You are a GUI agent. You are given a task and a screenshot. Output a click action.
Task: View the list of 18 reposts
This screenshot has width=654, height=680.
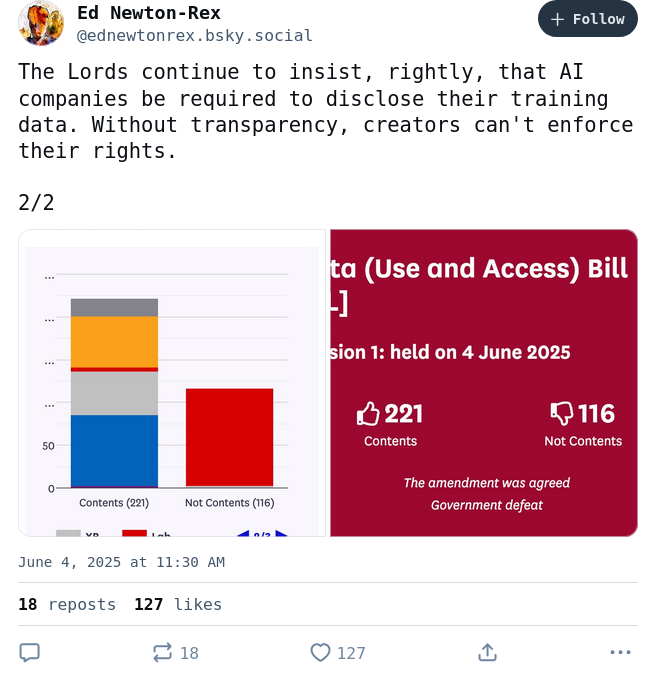tap(67, 604)
